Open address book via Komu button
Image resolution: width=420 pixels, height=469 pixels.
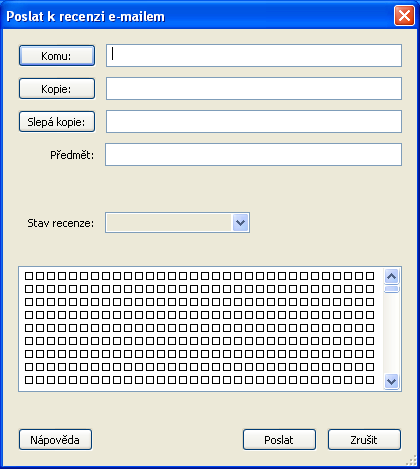pyautogui.click(x=57, y=56)
